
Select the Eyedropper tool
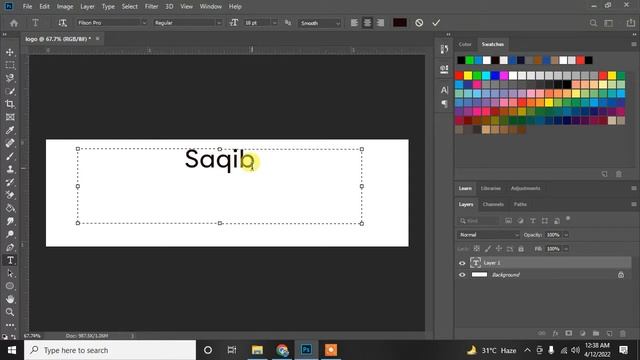(10, 130)
